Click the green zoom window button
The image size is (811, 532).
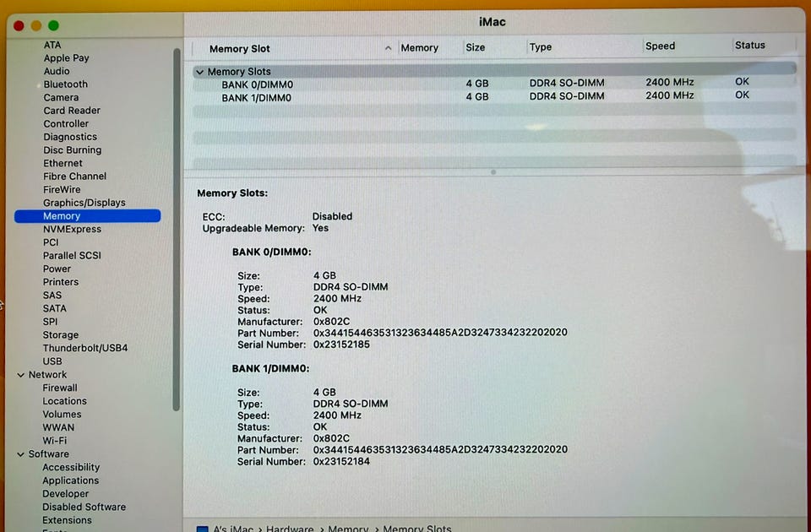(53, 25)
